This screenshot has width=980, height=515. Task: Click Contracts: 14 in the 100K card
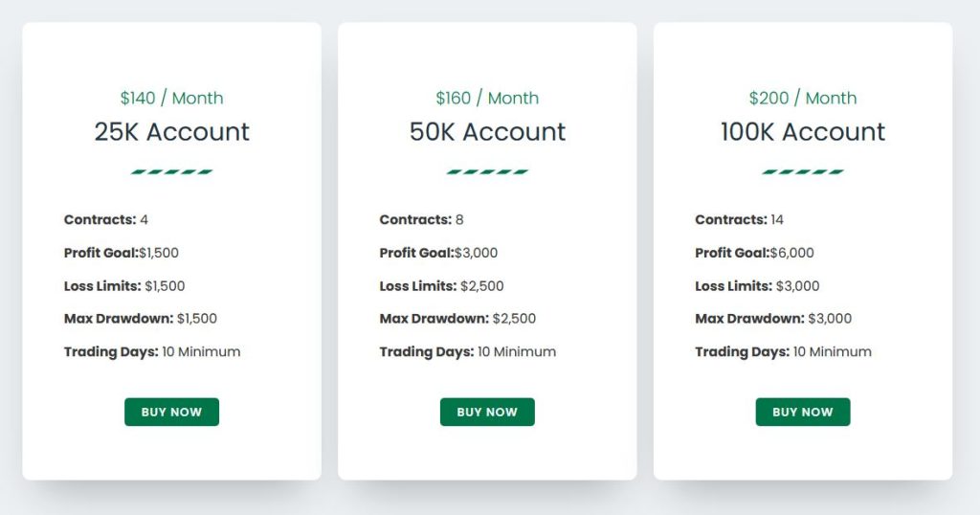[740, 220]
